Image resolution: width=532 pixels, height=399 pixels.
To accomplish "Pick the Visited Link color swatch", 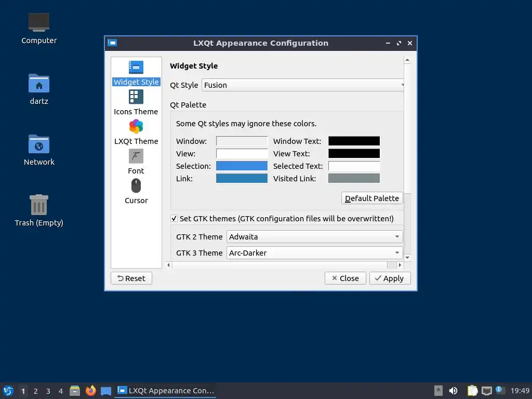I will [x=354, y=179].
